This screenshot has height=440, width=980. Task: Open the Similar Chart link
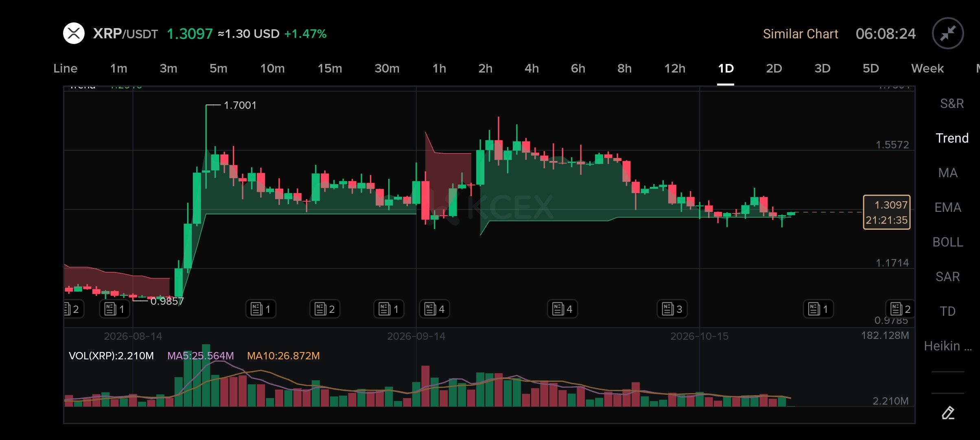(x=801, y=34)
